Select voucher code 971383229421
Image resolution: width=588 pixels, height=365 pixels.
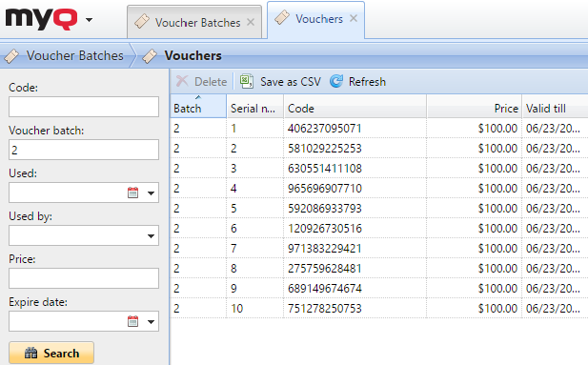coord(324,249)
